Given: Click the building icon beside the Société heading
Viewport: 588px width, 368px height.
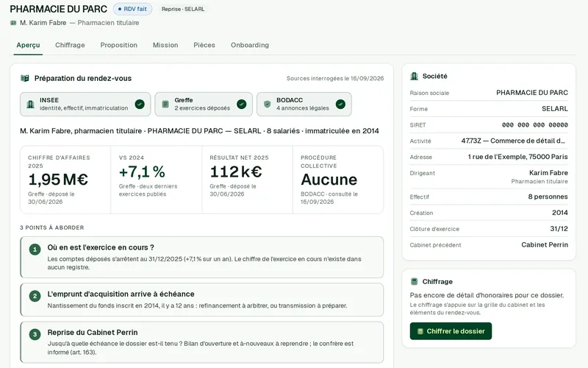Looking at the screenshot, I should 414,77.
